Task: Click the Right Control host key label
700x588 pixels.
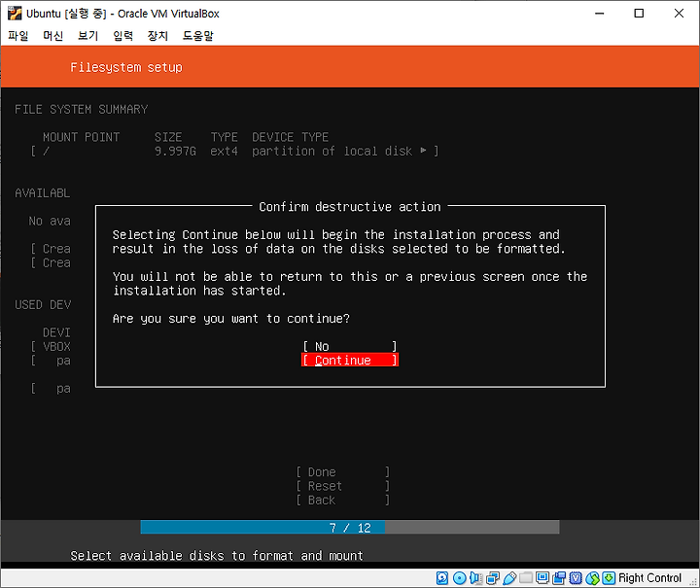Action: [x=649, y=577]
